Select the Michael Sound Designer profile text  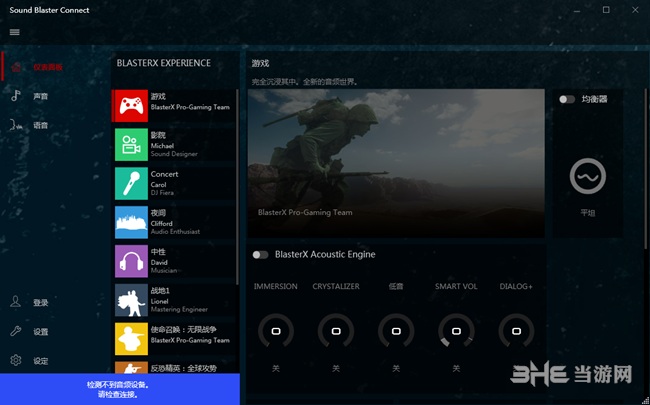click(x=174, y=150)
